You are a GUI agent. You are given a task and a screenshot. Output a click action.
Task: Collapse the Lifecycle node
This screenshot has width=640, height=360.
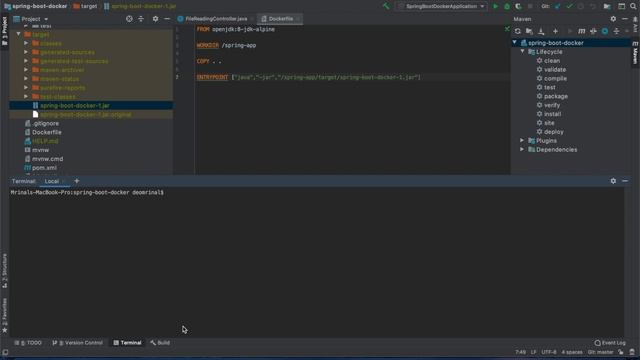point(522,51)
